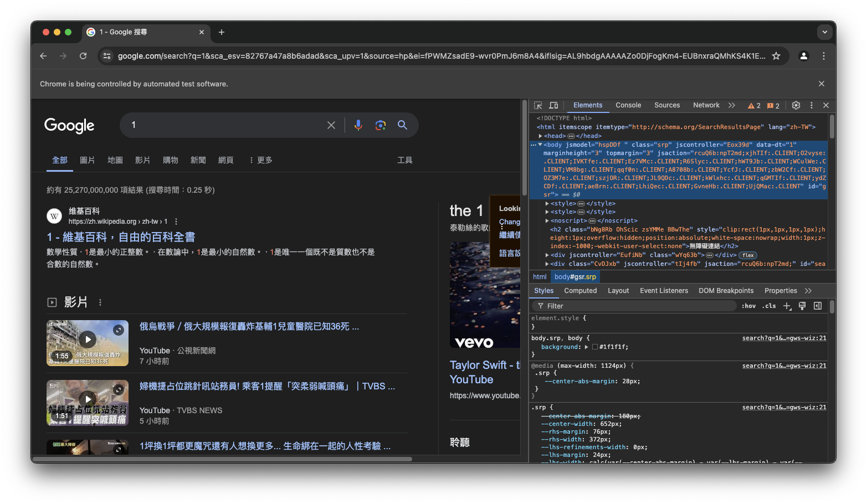Viewport: 867px width, 504px height.
Task: Open the Computed styles tab
Action: tap(581, 291)
